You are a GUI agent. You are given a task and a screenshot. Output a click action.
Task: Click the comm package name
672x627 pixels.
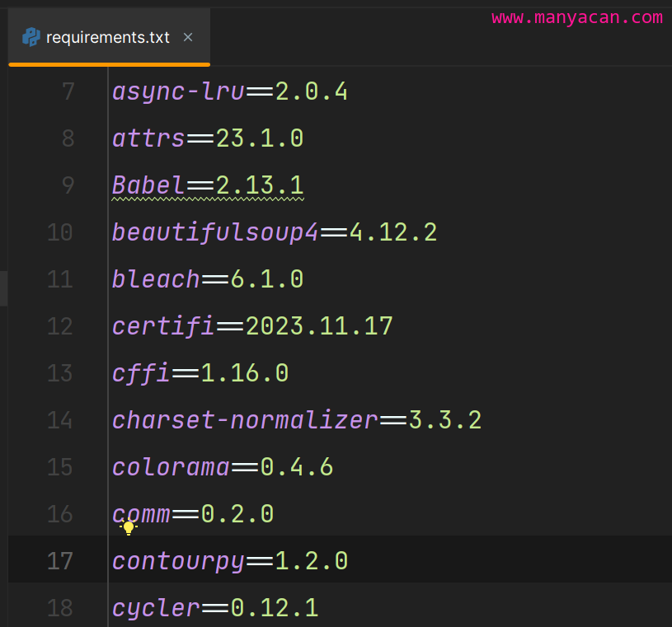pyautogui.click(x=141, y=513)
